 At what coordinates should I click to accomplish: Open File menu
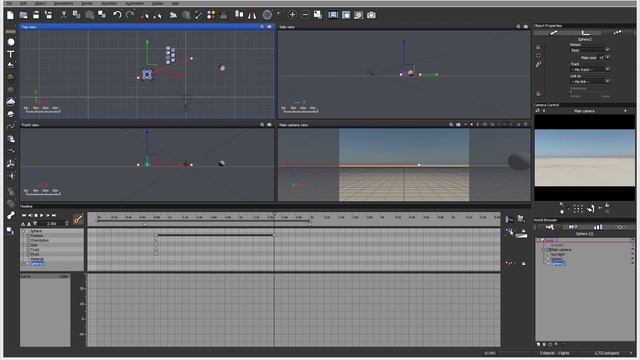point(10,3)
